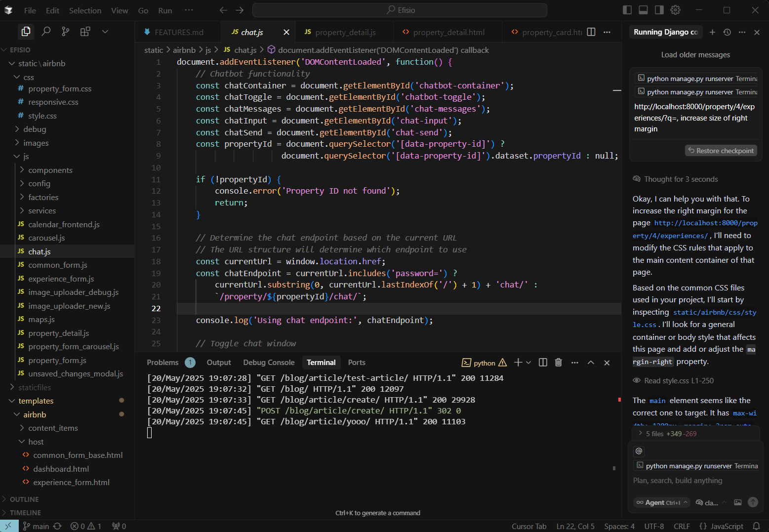Toggle the primary side bar layout icon
Viewport: 769px width, 532px height.
[627, 10]
